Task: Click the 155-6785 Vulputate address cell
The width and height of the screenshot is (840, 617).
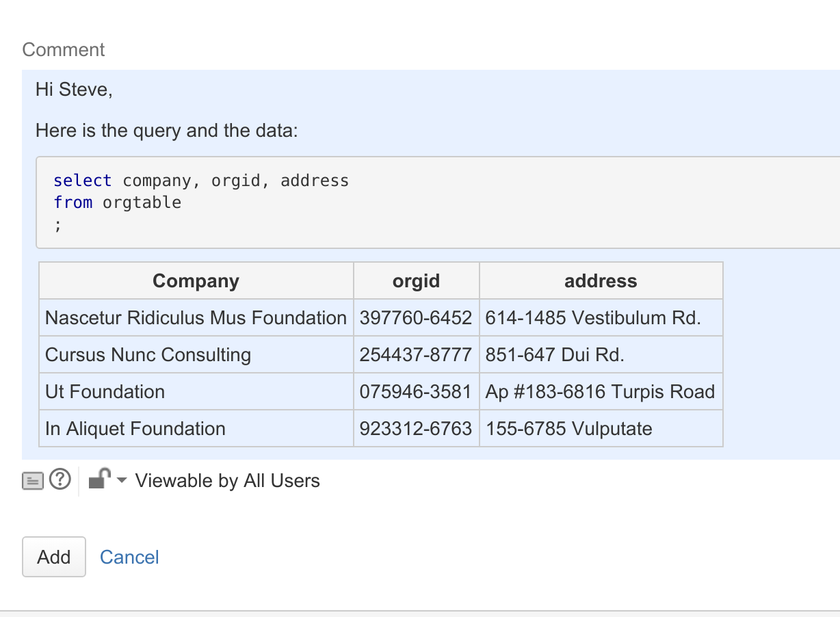Action: pyautogui.click(x=601, y=428)
